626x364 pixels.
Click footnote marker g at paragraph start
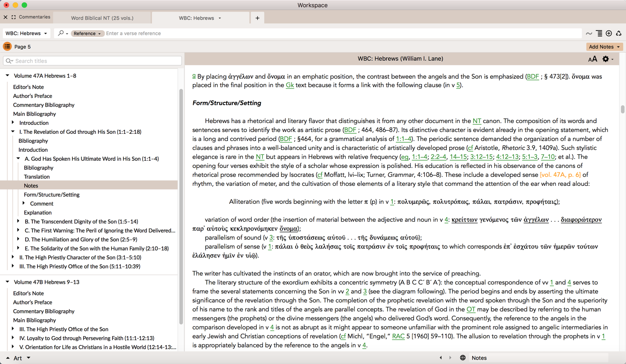tap(194, 76)
